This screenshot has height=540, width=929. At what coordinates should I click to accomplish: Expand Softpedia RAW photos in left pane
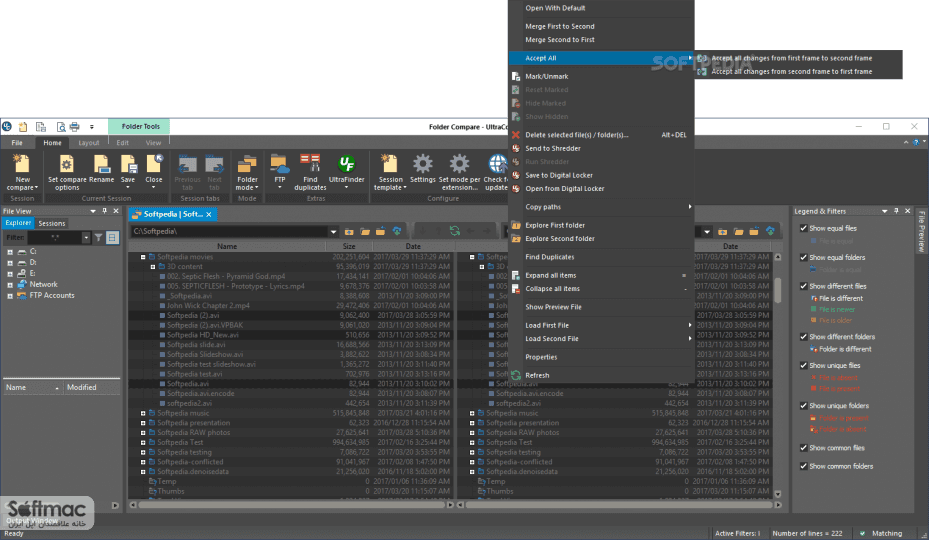click(143, 433)
